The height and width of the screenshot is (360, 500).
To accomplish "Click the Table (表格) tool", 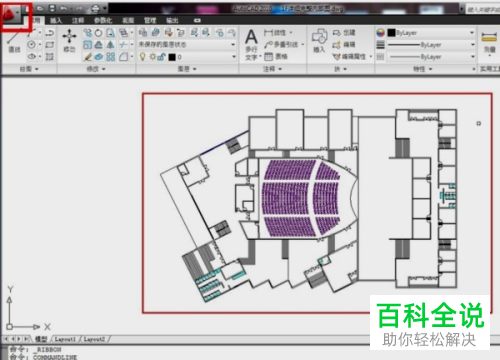I will (276, 57).
